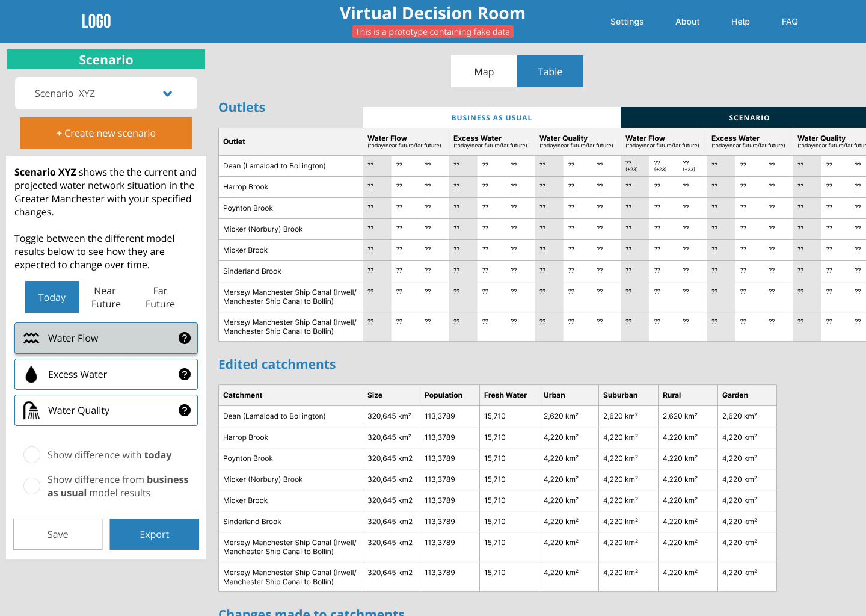This screenshot has width=866, height=616.
Task: Click the Fresh Water column header
Action: coord(505,395)
